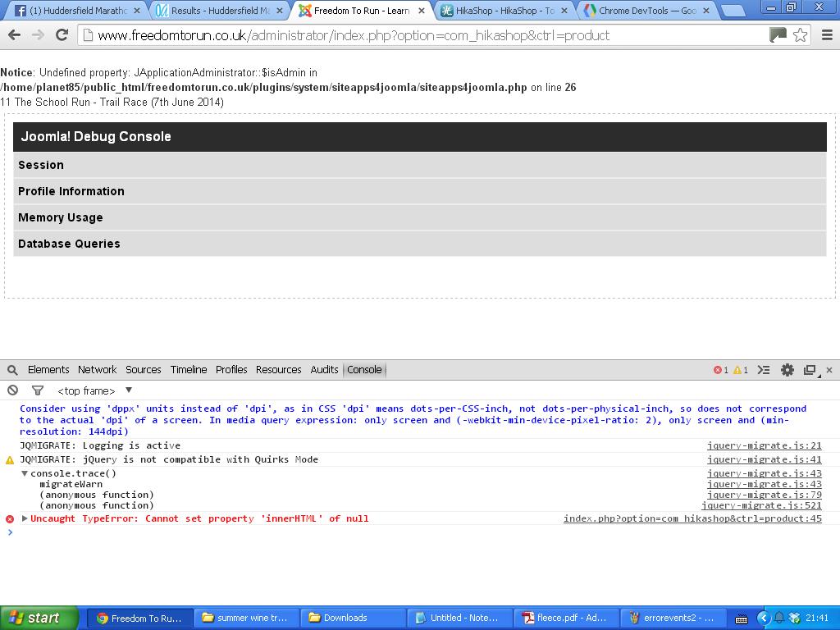Select the migrateWarn stack trace row
Screen dimensions: 840x630
click(x=71, y=484)
